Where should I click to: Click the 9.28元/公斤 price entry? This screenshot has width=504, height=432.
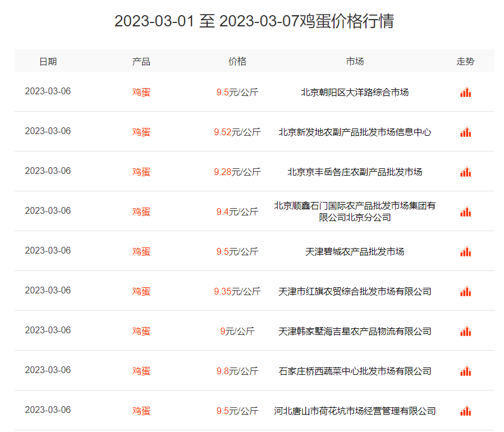click(237, 172)
